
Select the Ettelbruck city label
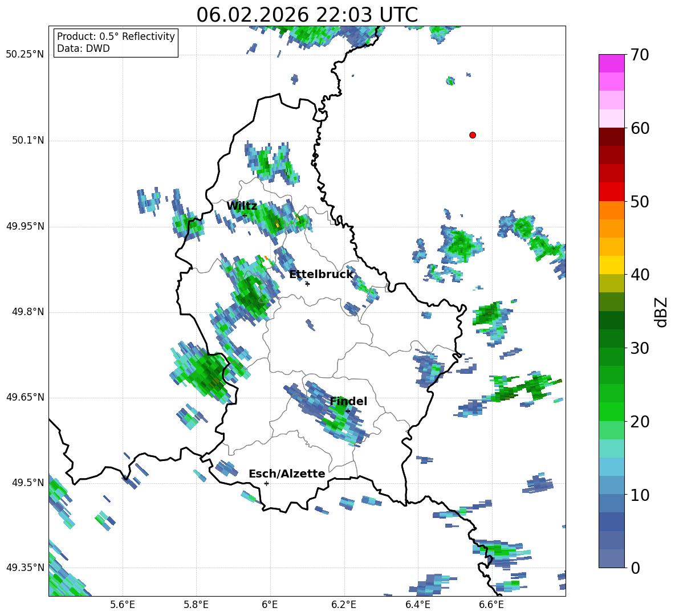click(321, 275)
